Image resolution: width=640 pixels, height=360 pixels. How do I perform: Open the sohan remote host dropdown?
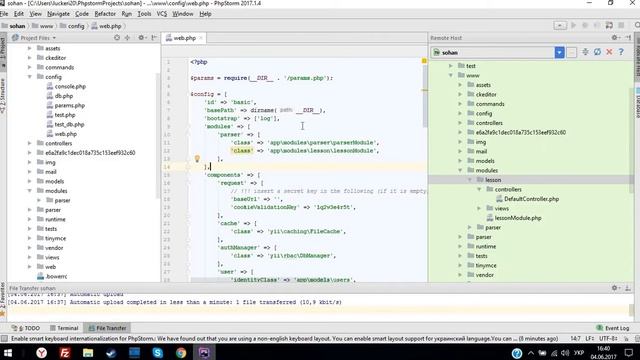click(559, 52)
